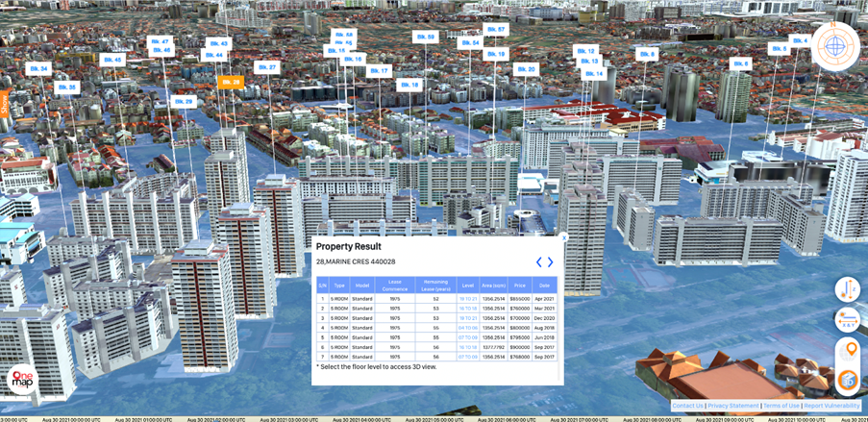Select the highlighted orange Blk. 28 label
This screenshot has width=868, height=422.
(231, 82)
